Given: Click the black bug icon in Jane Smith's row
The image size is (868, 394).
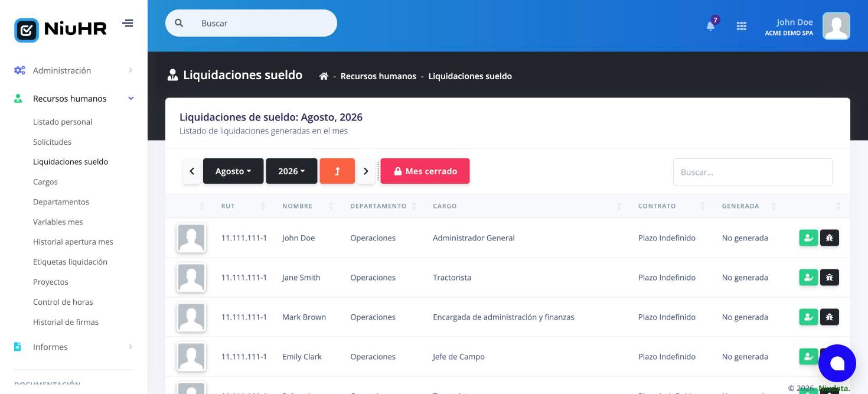Looking at the screenshot, I should [830, 278].
